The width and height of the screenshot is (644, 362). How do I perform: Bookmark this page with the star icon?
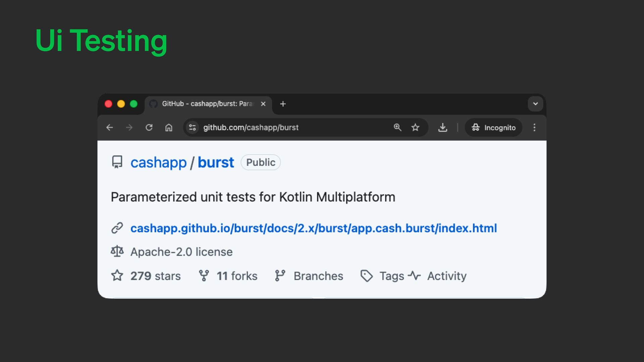tap(415, 127)
